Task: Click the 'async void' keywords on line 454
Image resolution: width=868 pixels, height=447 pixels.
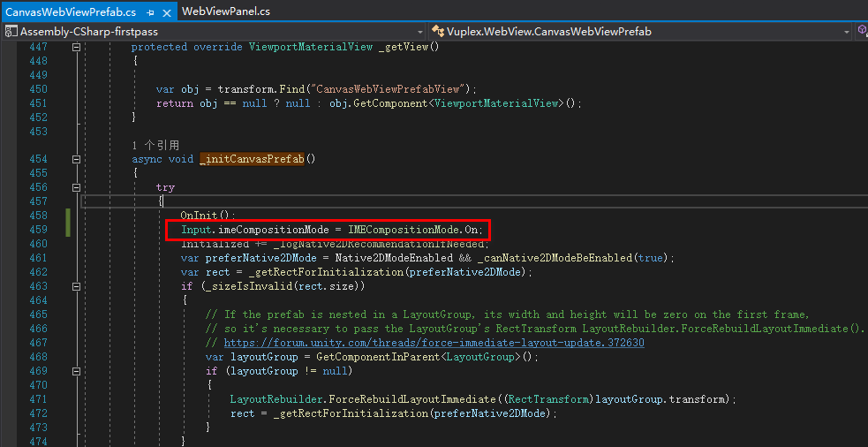Action: [162, 160]
